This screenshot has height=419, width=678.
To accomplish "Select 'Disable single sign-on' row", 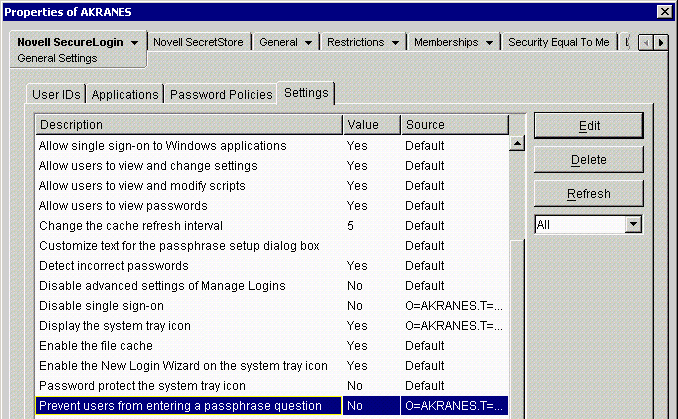I will tap(272, 306).
